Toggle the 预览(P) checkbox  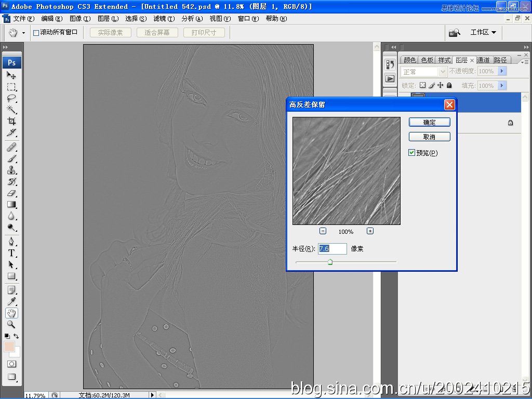[x=411, y=153]
